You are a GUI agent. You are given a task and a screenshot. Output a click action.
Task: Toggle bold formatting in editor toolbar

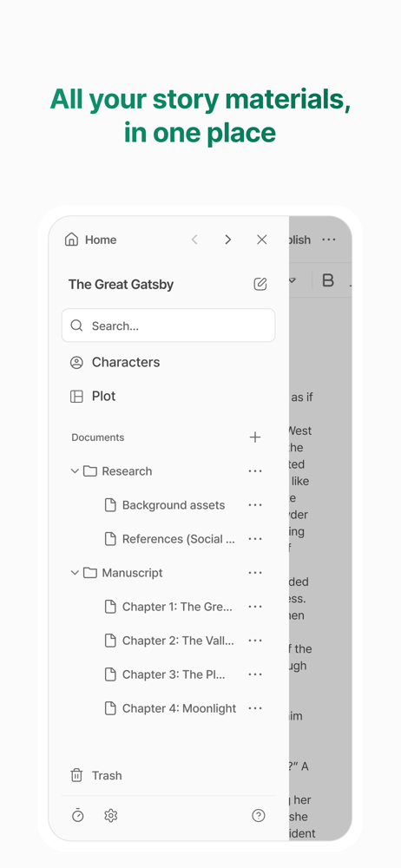click(328, 280)
